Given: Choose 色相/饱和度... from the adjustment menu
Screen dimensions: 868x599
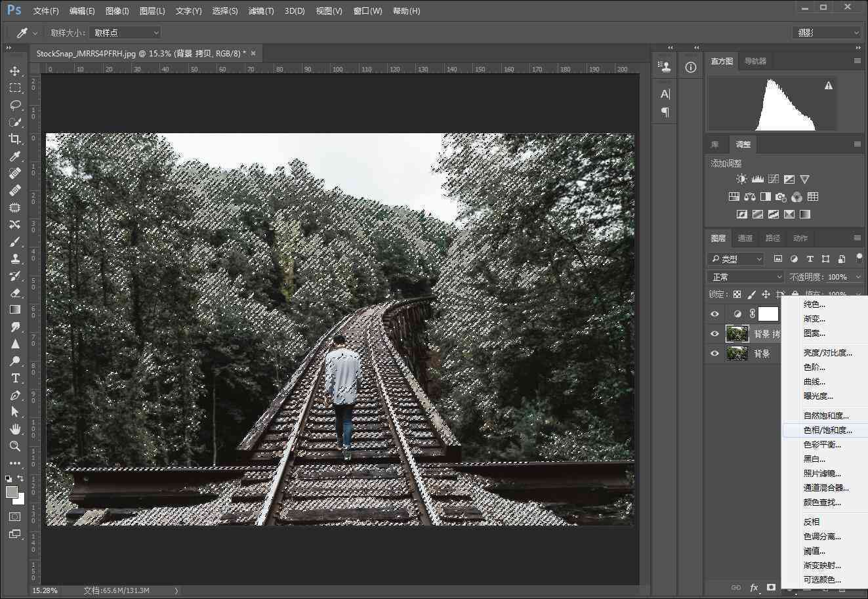Looking at the screenshot, I should [828, 430].
